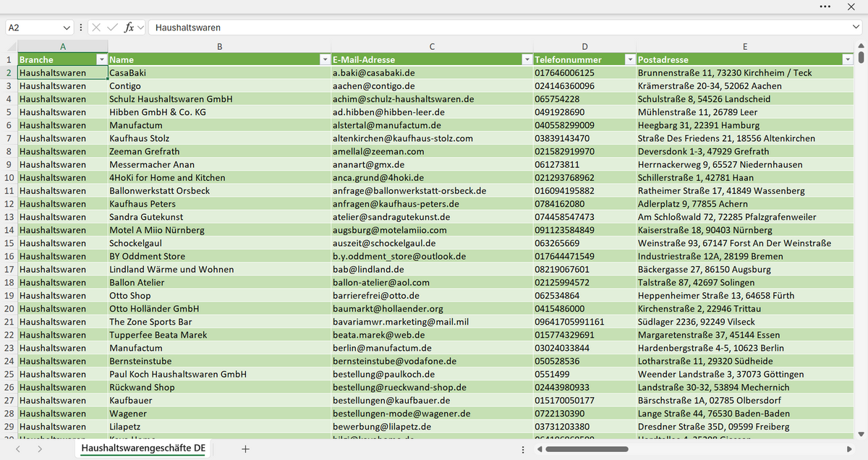
Task: Select cell Hibben GmbH & Co. KG
Action: coord(219,112)
